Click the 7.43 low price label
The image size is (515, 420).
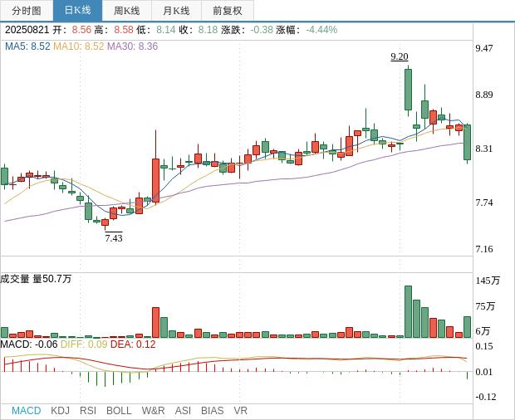coord(114,238)
